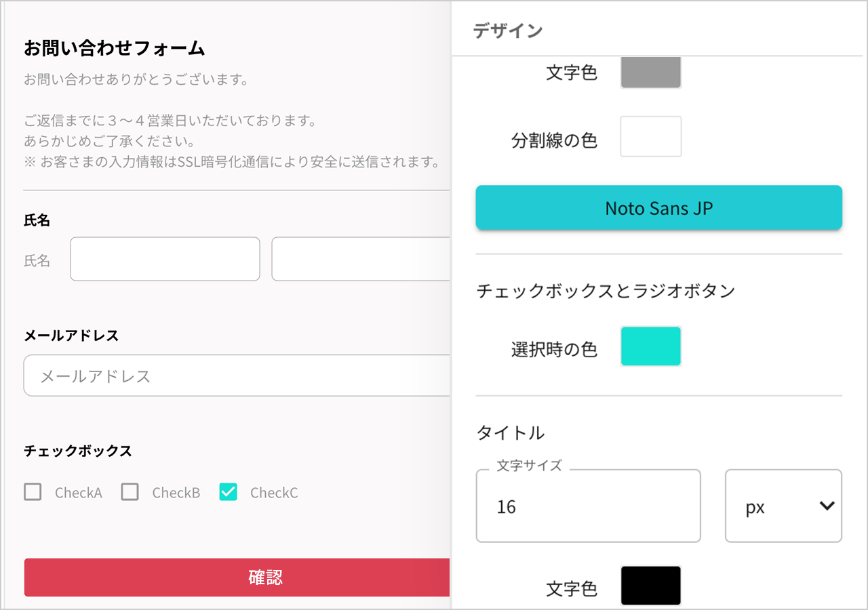This screenshot has width=868, height=610.
Task: Select the チェックボックス section label
Action: [x=78, y=451]
